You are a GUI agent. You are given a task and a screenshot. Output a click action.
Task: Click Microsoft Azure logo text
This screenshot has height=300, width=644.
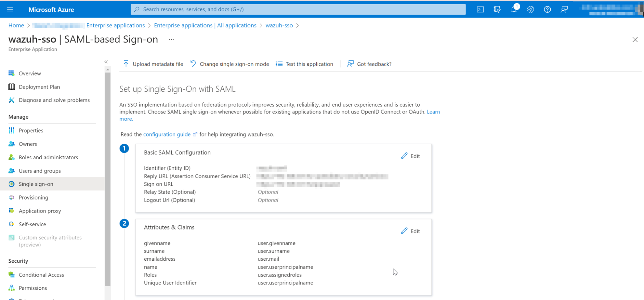point(51,10)
